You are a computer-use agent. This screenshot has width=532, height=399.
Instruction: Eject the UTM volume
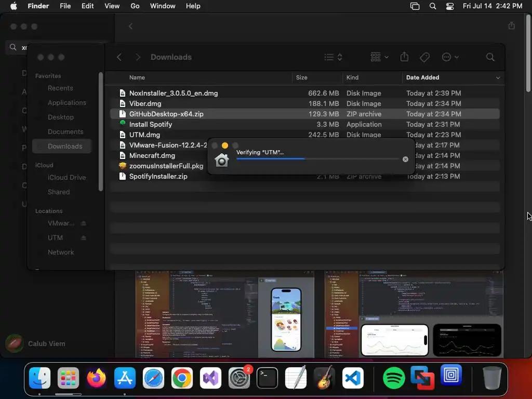click(84, 237)
